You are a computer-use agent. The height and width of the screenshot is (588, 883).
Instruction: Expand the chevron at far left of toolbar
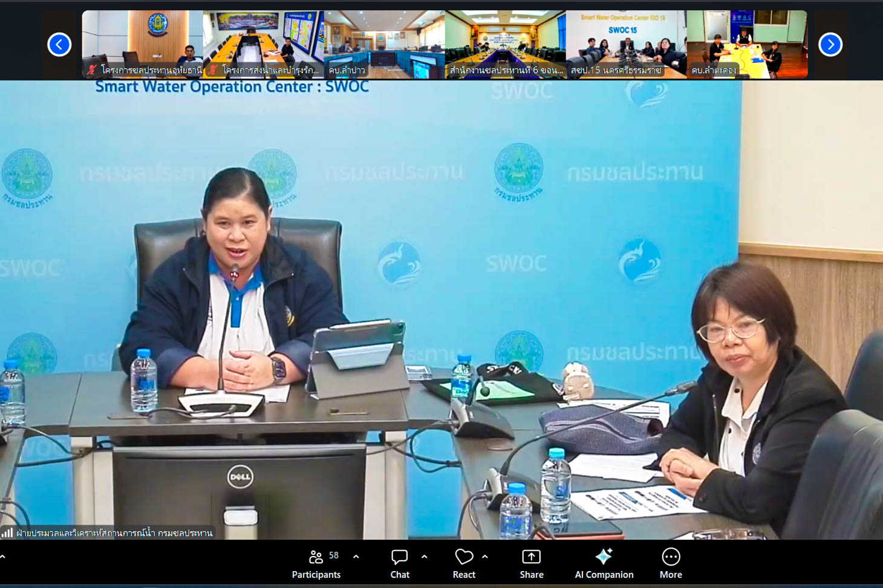pos(2,557)
